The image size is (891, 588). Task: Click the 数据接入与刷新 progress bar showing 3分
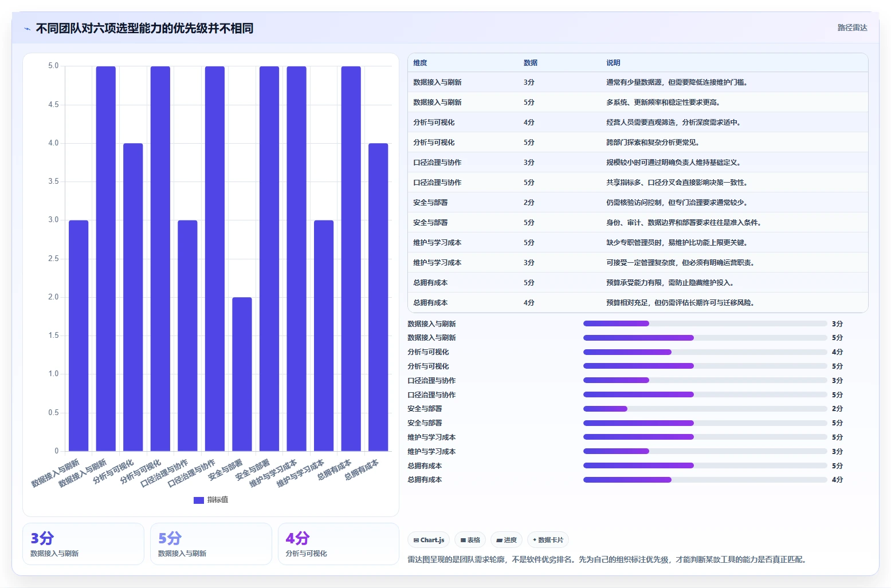coord(705,323)
